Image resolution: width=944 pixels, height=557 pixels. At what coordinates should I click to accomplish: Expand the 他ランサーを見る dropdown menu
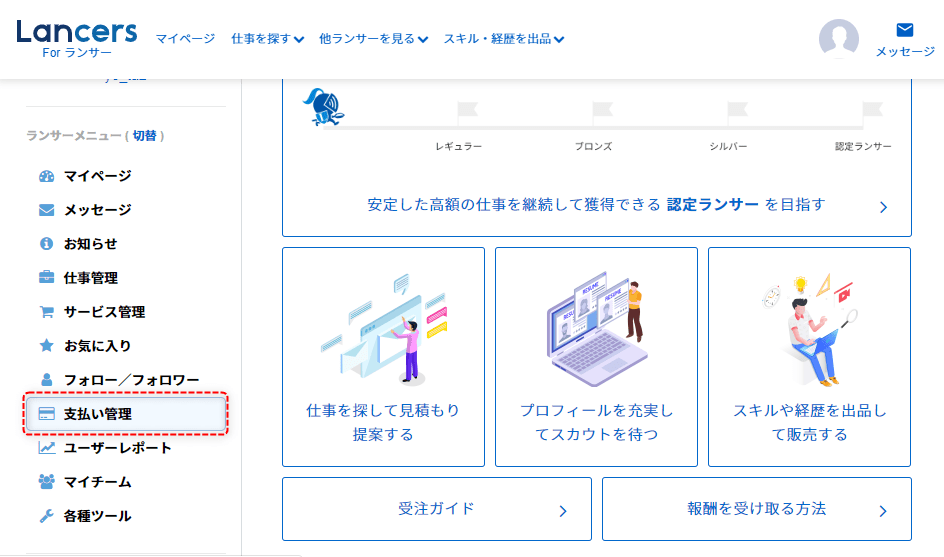tap(373, 39)
